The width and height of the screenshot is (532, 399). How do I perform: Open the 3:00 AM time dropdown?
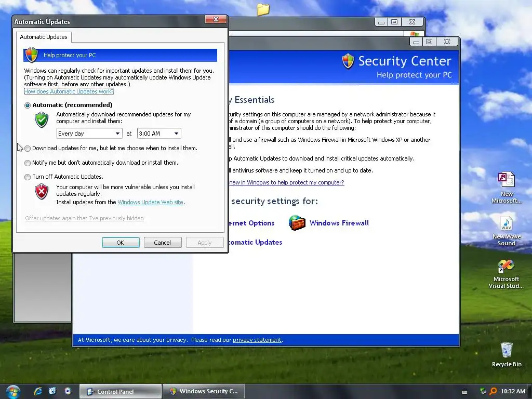click(159, 134)
